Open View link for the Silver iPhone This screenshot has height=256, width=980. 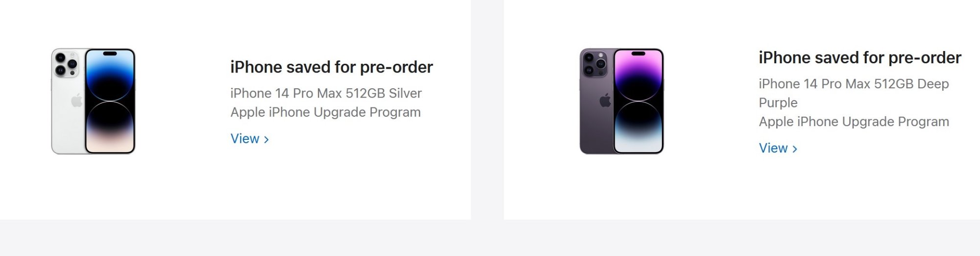[245, 139]
